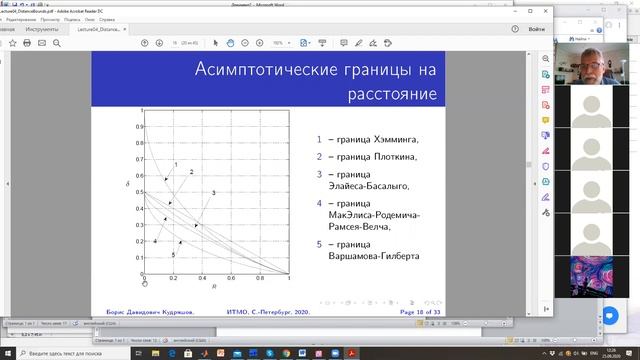Open the blue chat bubble button

[610, 316]
